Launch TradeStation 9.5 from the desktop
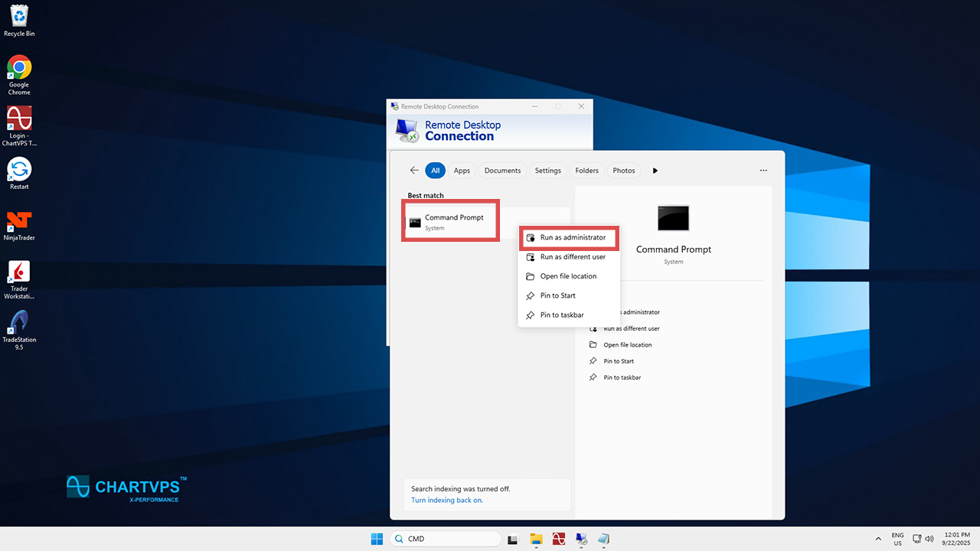 click(x=19, y=322)
